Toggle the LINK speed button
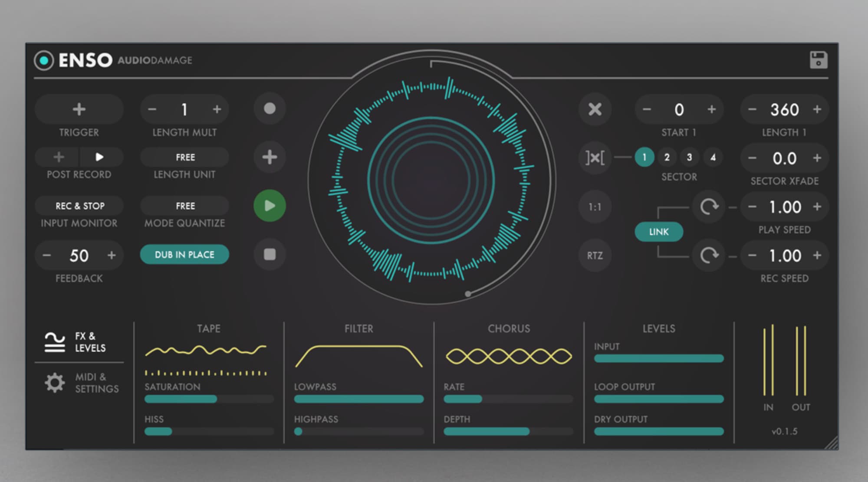 pos(658,232)
